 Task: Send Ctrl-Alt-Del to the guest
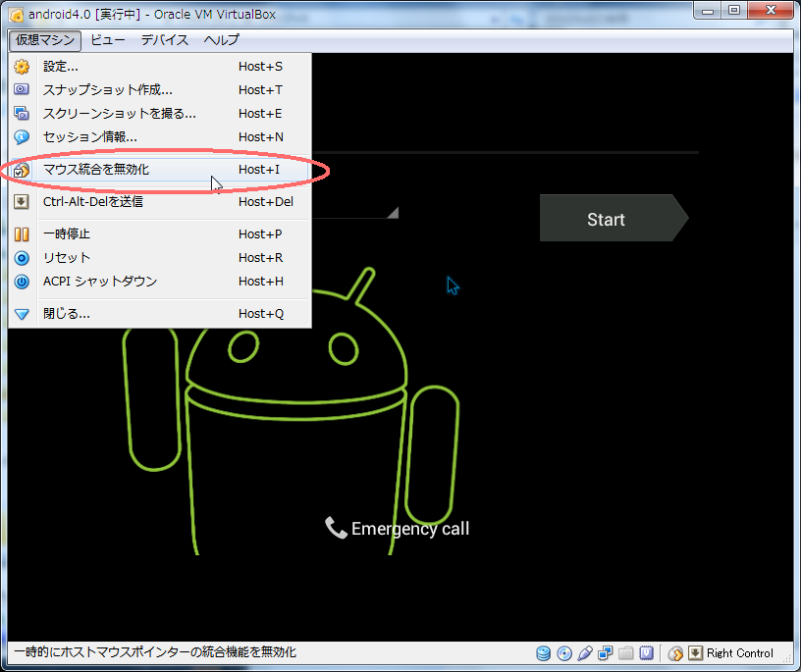coord(159,202)
